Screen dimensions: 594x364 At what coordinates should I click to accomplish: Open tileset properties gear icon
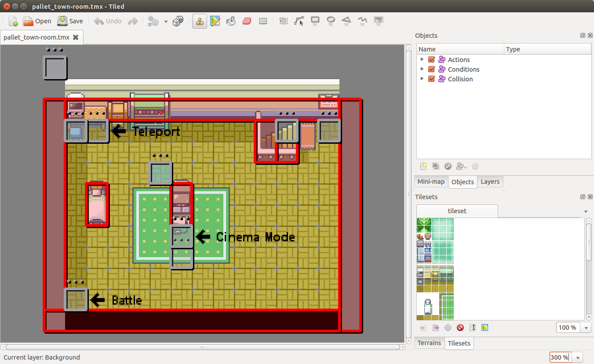(448, 328)
